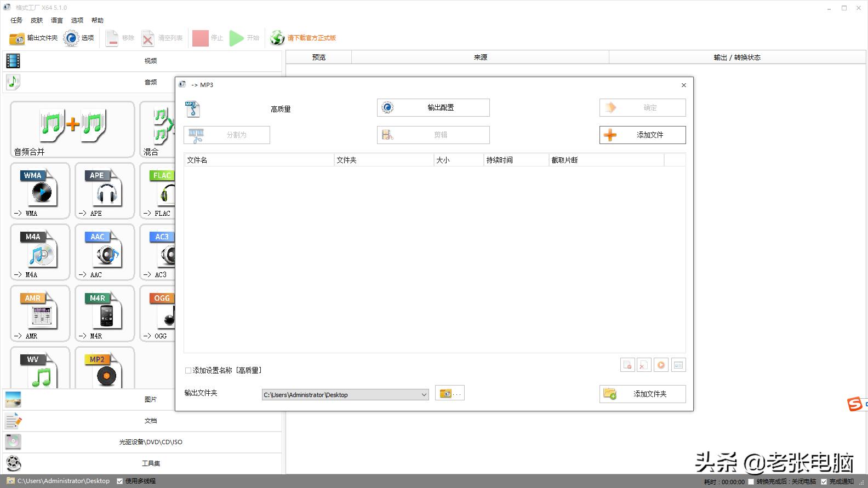Choose the AMR conversion icon
Screen dimensions: 868x488
tap(40, 313)
